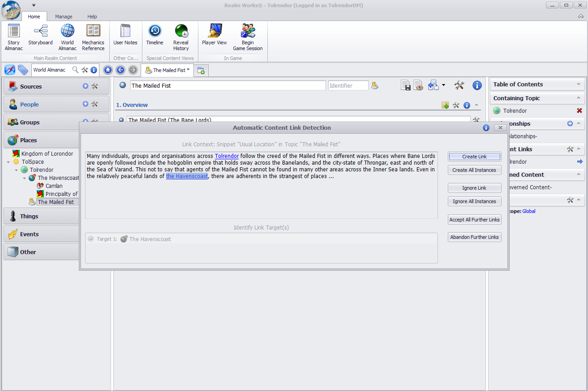Open the Mechanics Reference

(x=93, y=37)
